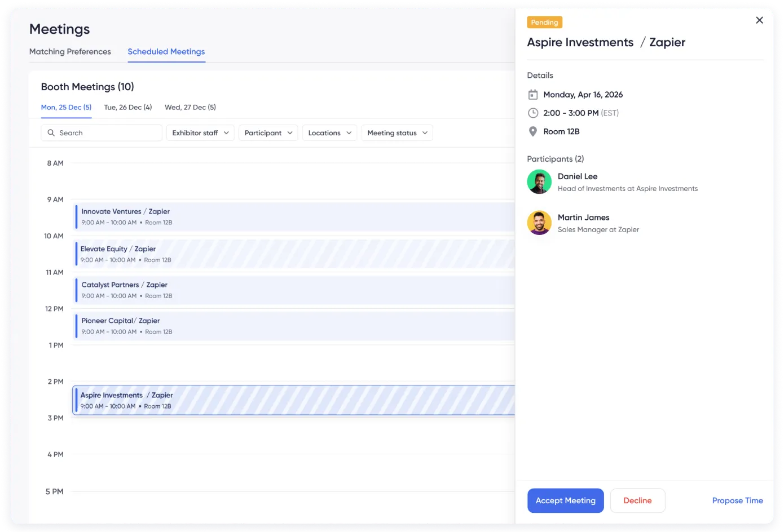The width and height of the screenshot is (784, 532).
Task: Decline the pending meeting
Action: click(637, 500)
